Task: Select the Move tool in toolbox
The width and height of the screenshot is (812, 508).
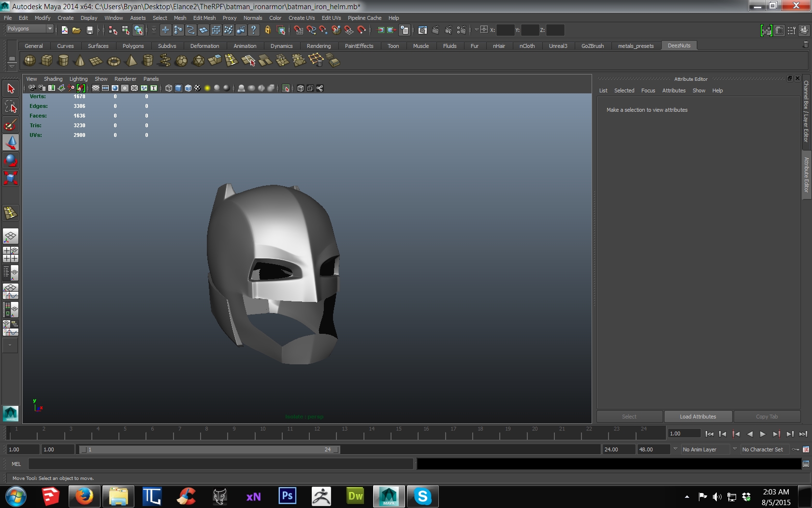Action: tap(11, 142)
